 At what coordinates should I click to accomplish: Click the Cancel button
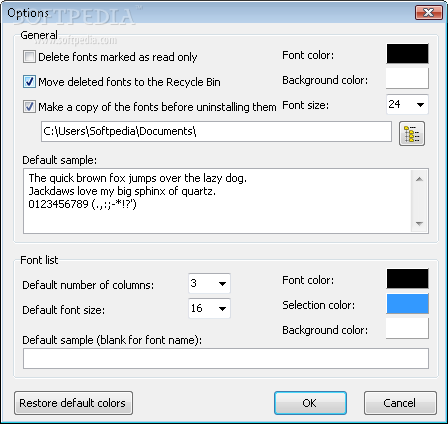400,403
